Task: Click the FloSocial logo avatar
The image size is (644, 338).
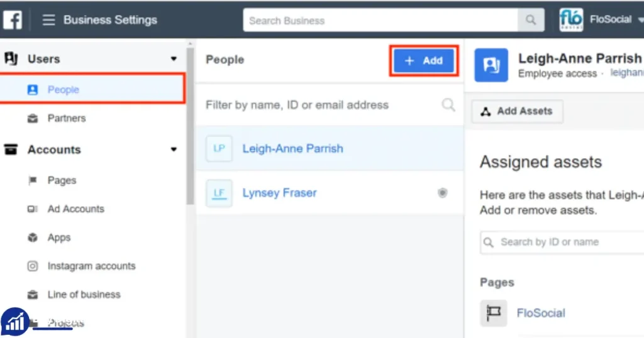Action: (571, 19)
